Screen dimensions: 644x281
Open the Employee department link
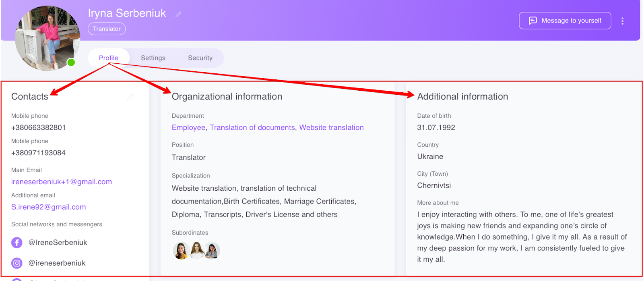pyautogui.click(x=188, y=128)
